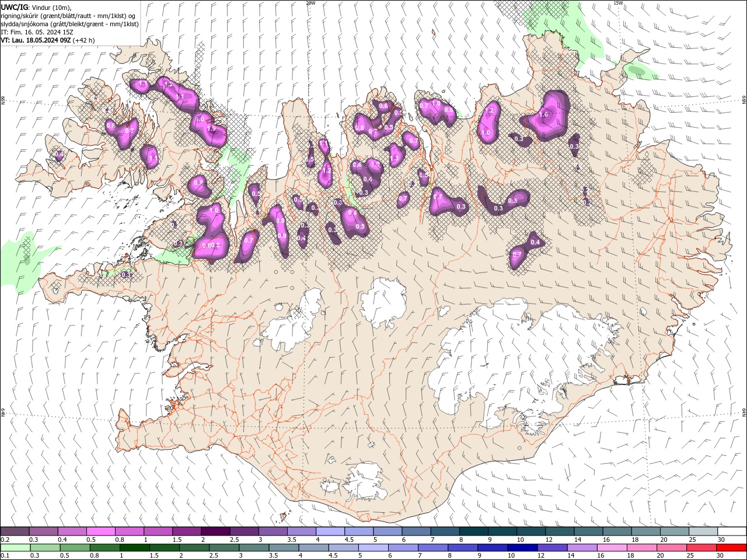Click the 0.1 label starting the lower legend

pyautogui.click(x=5, y=556)
